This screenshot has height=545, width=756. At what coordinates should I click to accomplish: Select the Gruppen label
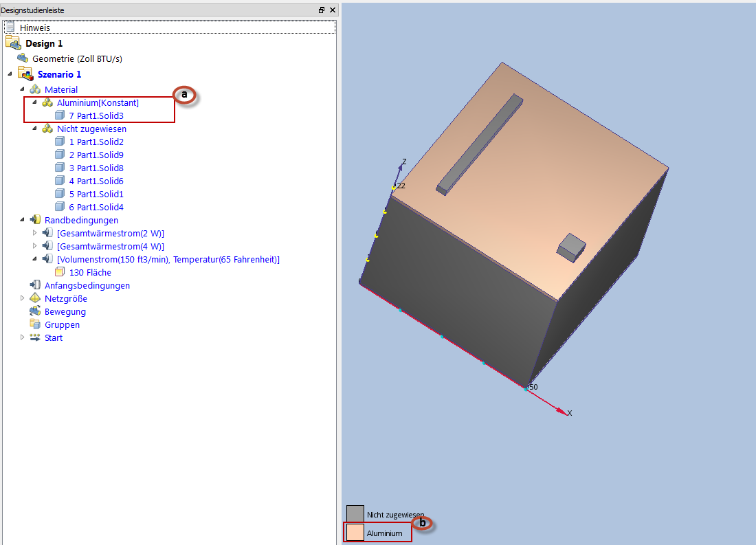pyautogui.click(x=62, y=324)
